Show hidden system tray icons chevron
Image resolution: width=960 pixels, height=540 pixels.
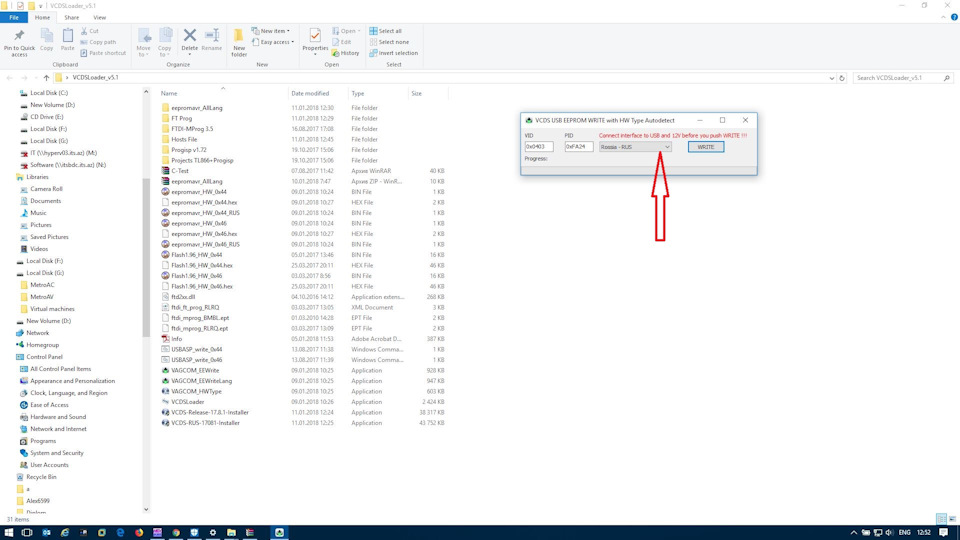click(853, 533)
